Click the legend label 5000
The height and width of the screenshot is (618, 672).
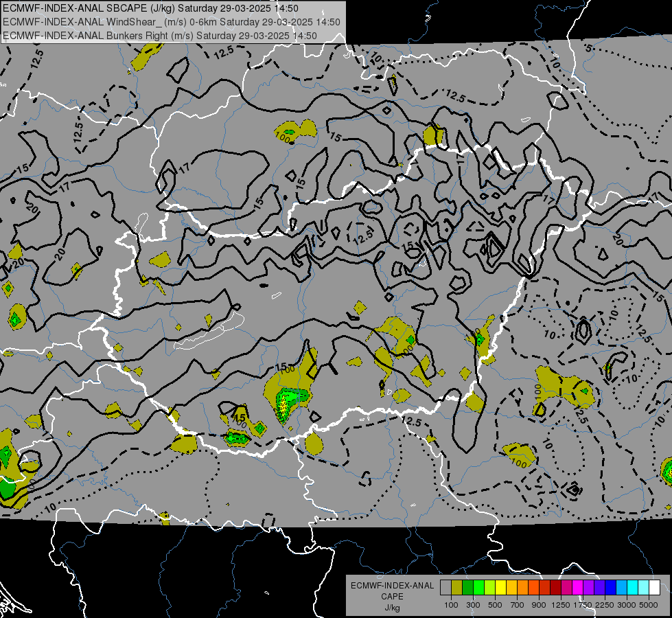(649, 605)
